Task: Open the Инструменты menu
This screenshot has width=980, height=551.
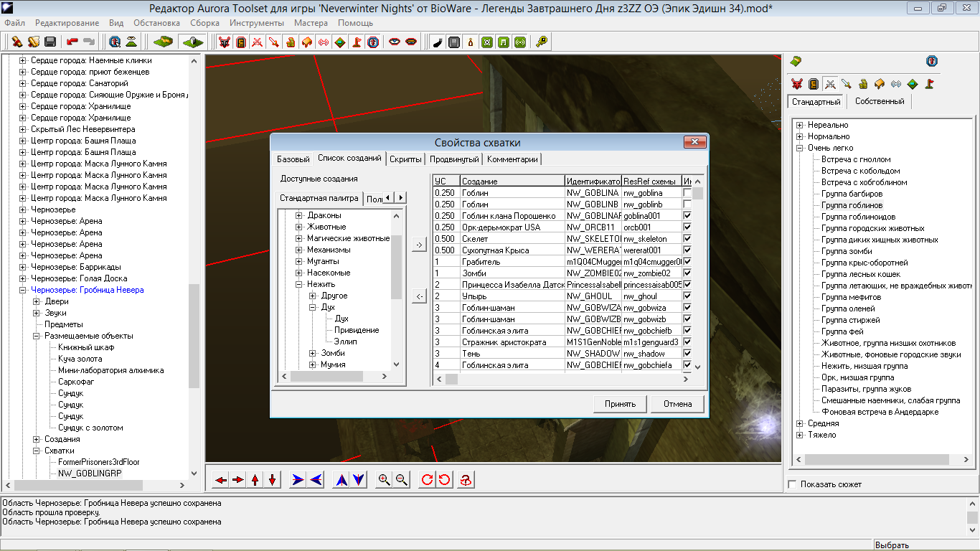Action: pos(257,23)
